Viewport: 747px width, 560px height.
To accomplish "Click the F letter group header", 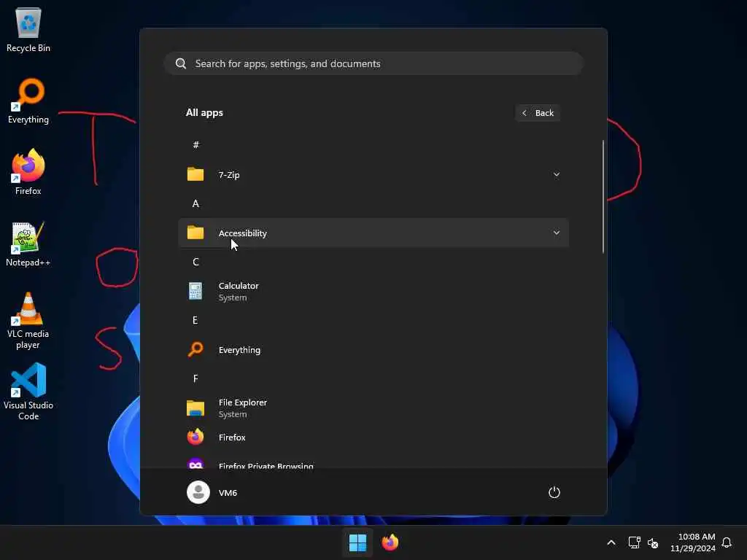I will [196, 378].
